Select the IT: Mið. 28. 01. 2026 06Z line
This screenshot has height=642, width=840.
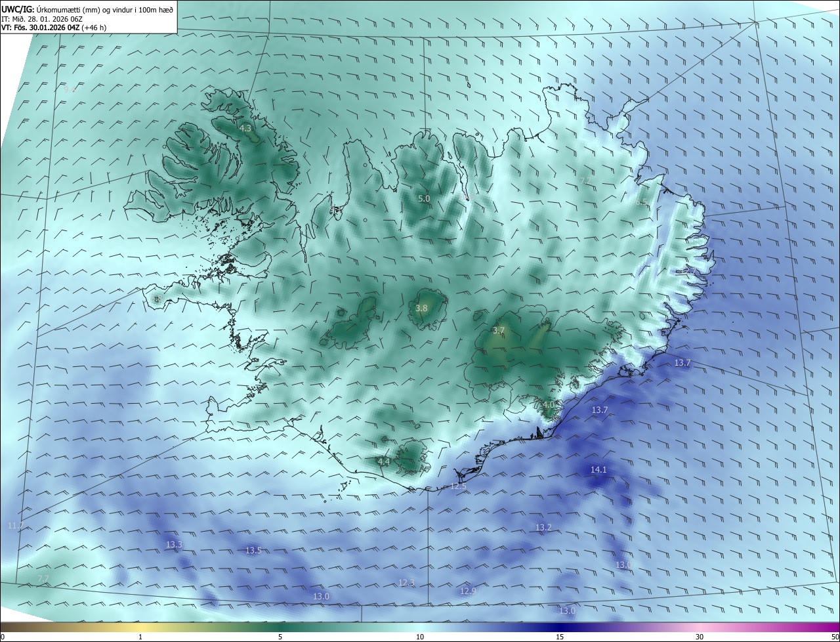[42, 19]
